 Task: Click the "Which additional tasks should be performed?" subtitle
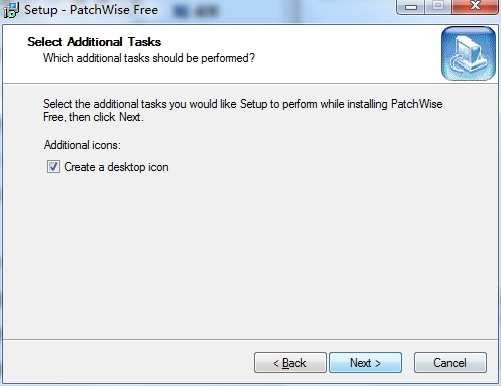point(149,58)
